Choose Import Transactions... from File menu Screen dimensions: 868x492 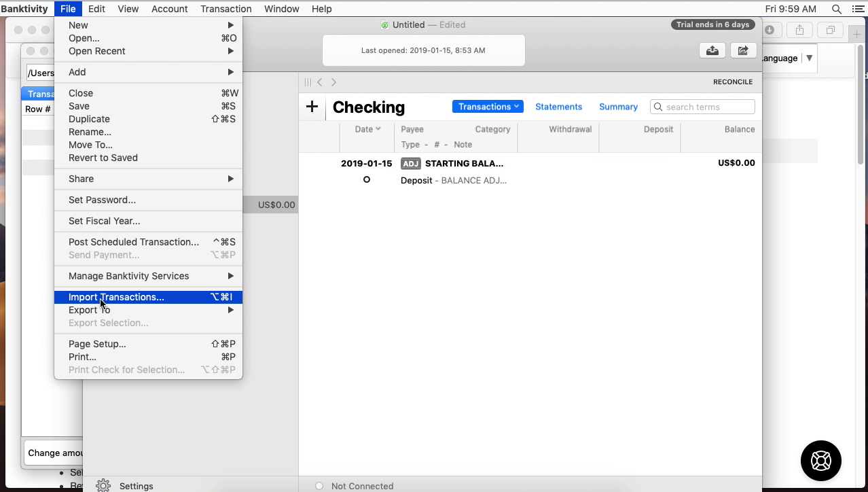[x=148, y=297]
